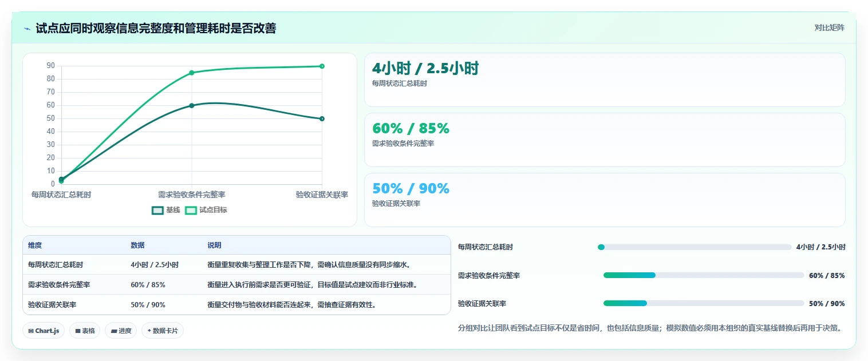This screenshot has width=868, height=361.
Task: Click the 维度 column header
Action: [x=35, y=245]
